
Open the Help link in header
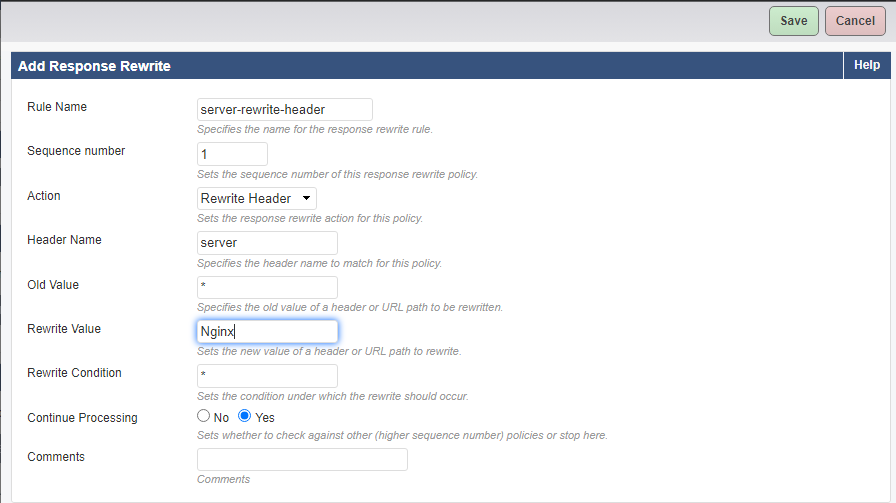click(x=866, y=65)
